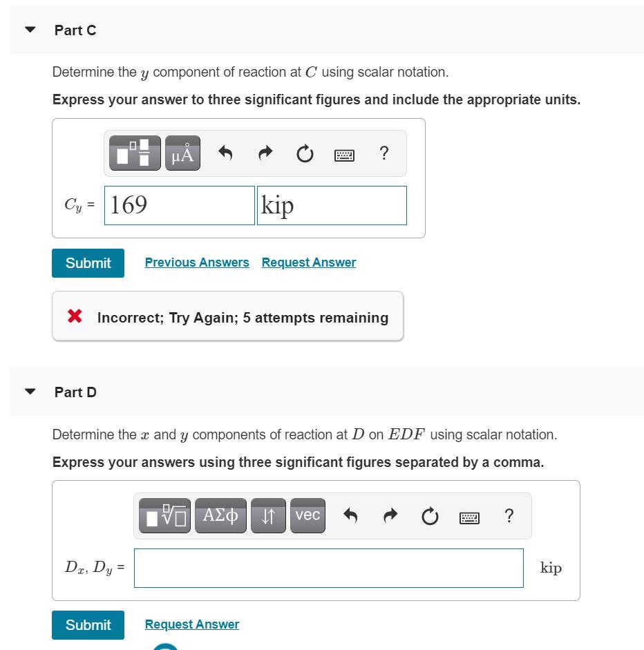644x650 pixels.
Task: Open help question mark in Part C
Action: [384, 153]
